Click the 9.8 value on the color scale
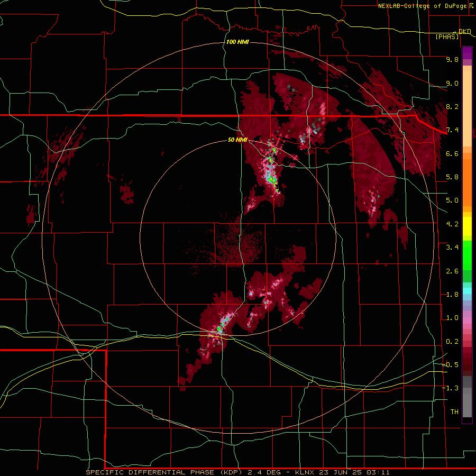The width and height of the screenshot is (476, 476). pyautogui.click(x=452, y=59)
